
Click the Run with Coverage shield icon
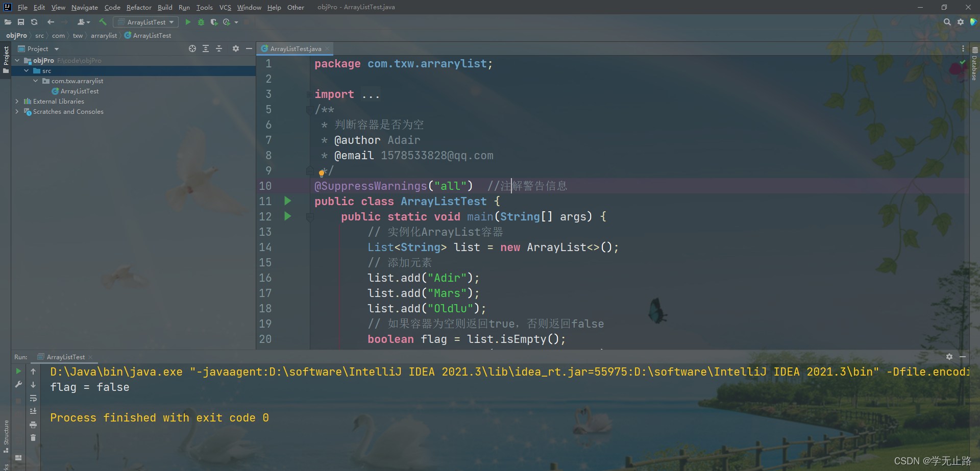click(214, 22)
